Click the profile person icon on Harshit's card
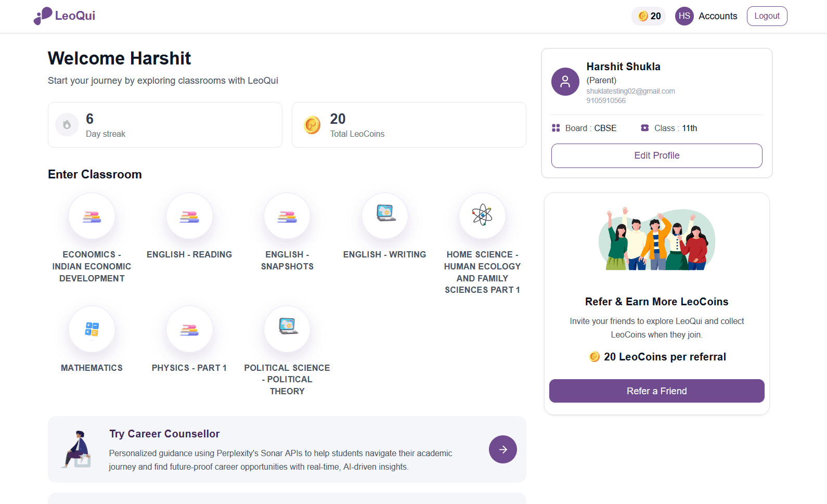Screen dimensions: 827x504 [x=565, y=82]
